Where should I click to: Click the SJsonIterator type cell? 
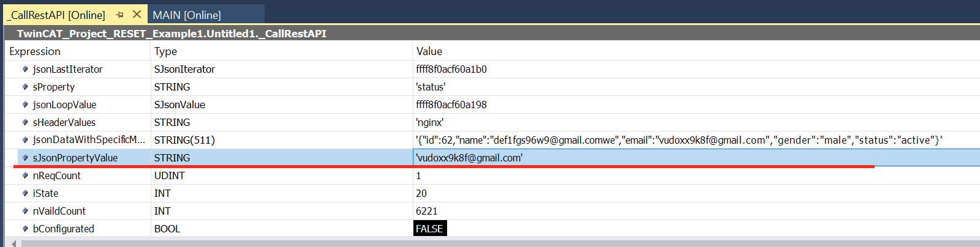pyautogui.click(x=184, y=69)
